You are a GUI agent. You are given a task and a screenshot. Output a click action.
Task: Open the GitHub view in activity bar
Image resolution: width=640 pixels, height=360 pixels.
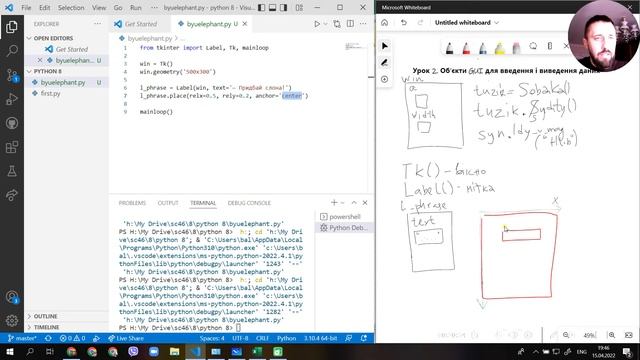[12, 123]
